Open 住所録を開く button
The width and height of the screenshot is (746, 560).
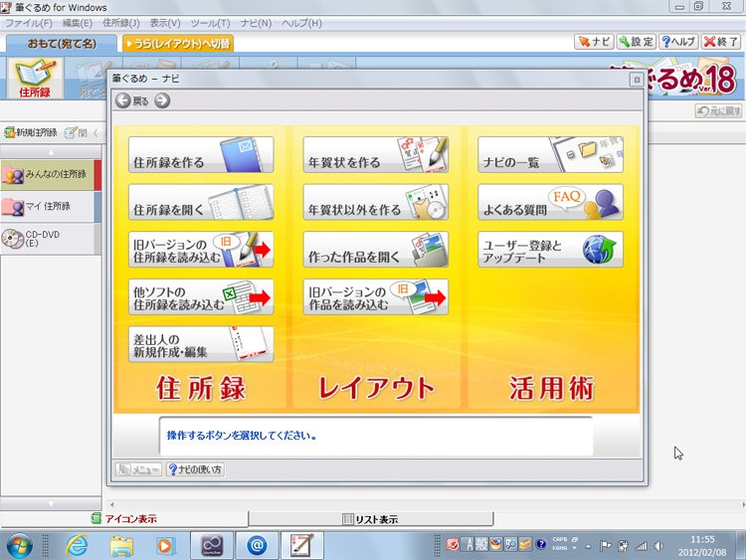(201, 202)
